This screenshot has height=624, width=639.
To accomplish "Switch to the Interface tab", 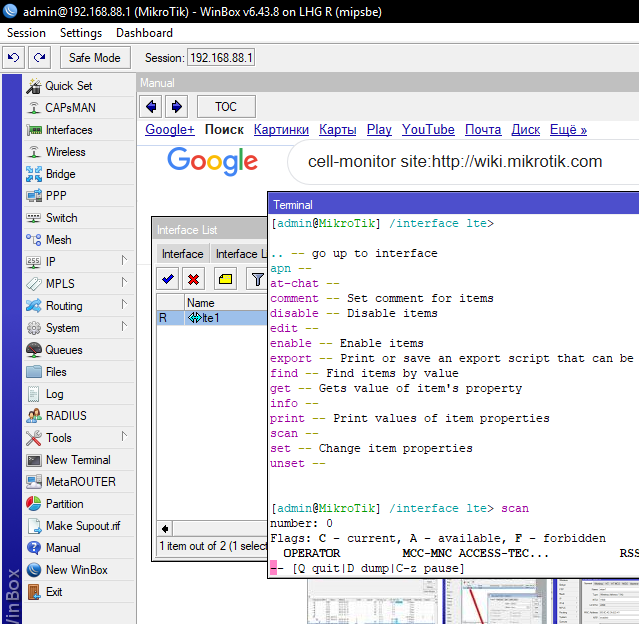I will point(182,254).
